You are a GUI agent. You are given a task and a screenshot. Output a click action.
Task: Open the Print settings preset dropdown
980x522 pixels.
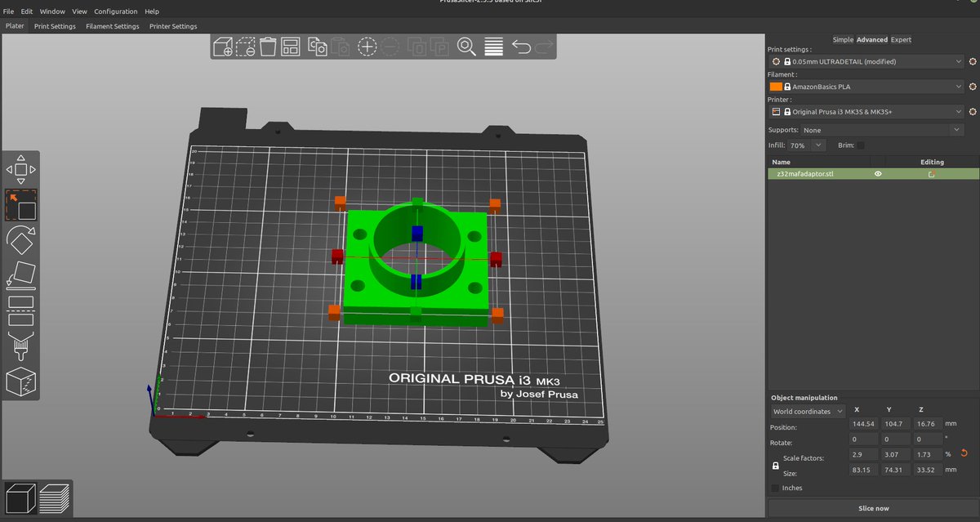click(866, 61)
